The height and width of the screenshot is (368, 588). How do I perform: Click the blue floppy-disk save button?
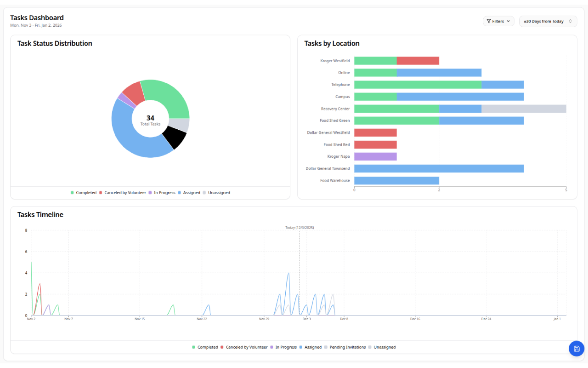click(x=577, y=349)
